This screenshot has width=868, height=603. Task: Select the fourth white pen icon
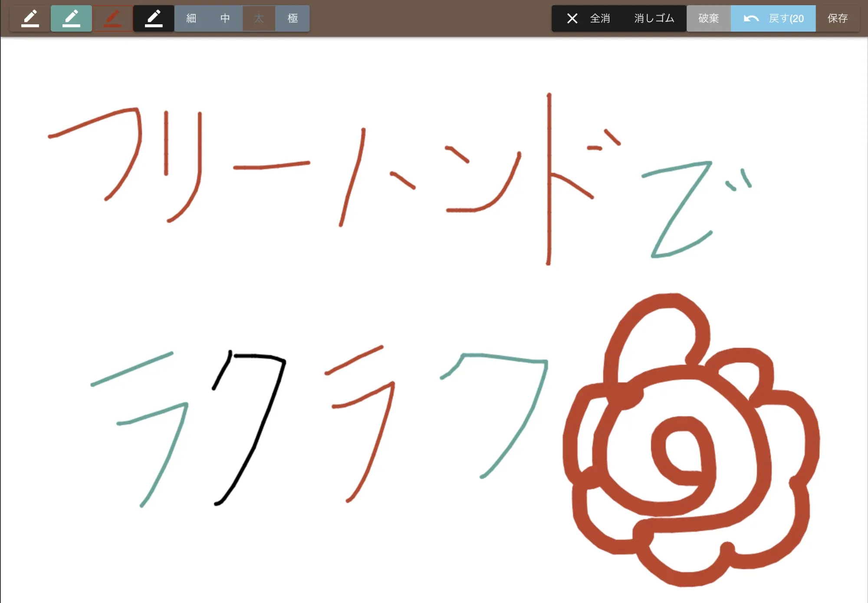point(154,18)
